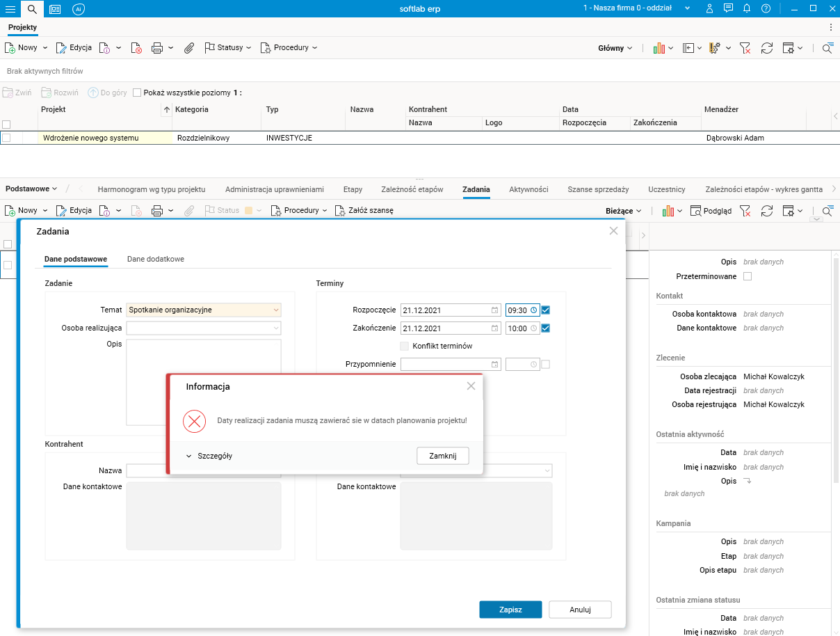Click the Opis text area
Viewport: 840px width, 636px height.
[x=204, y=382]
